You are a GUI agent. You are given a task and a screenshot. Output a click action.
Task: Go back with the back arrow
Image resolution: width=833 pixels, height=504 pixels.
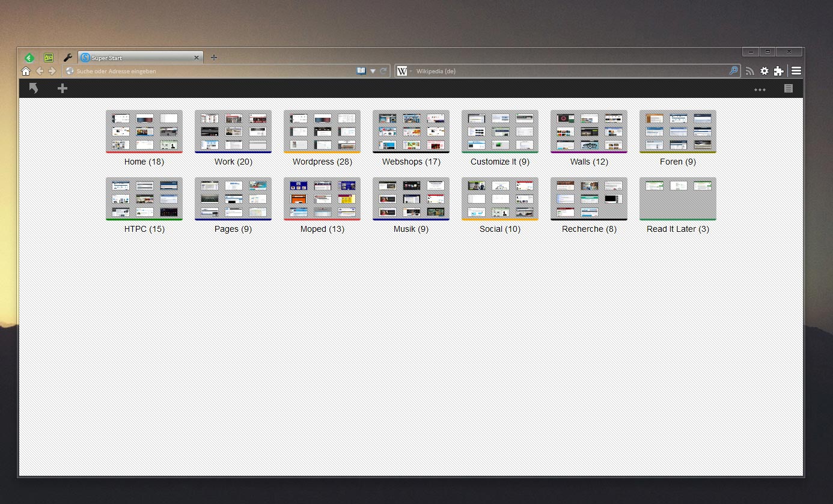click(40, 71)
